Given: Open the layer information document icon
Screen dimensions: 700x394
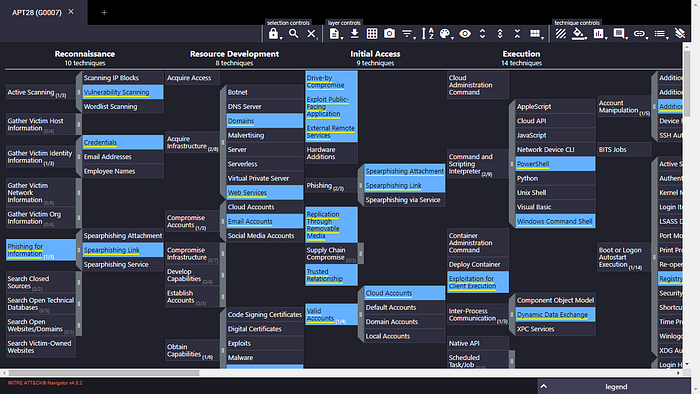Looking at the screenshot, I should pyautogui.click(x=334, y=33).
